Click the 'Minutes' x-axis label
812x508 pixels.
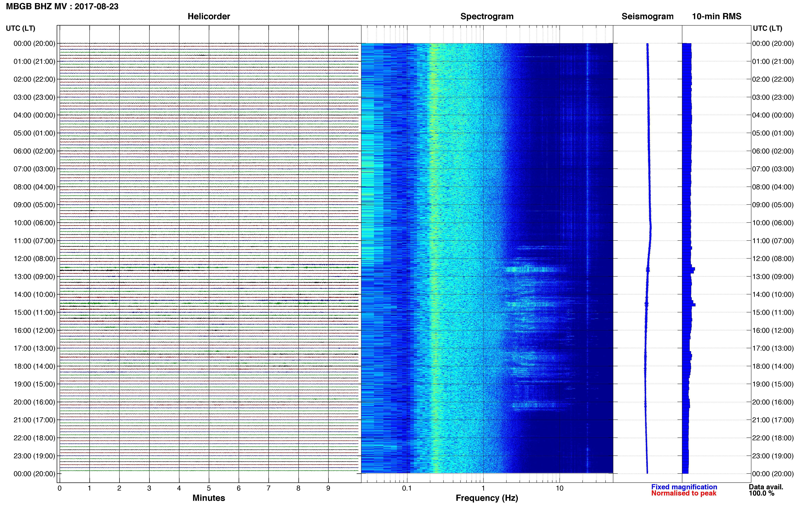click(x=208, y=498)
